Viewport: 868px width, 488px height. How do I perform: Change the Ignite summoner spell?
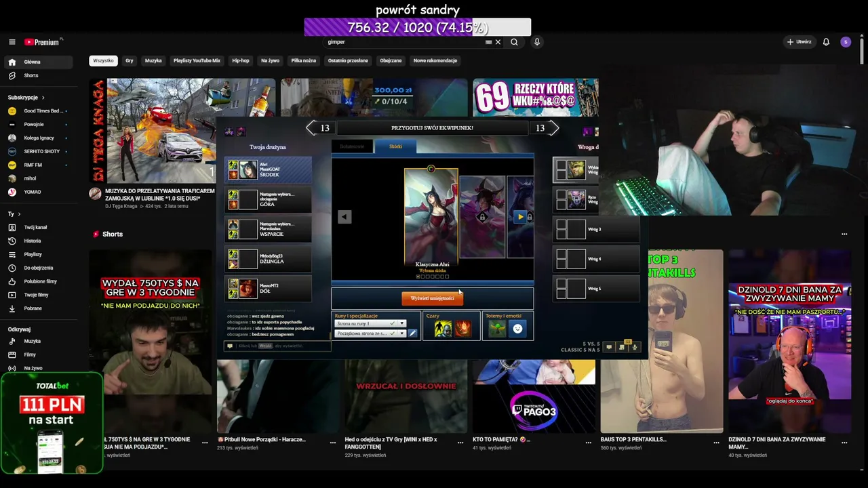coord(462,329)
